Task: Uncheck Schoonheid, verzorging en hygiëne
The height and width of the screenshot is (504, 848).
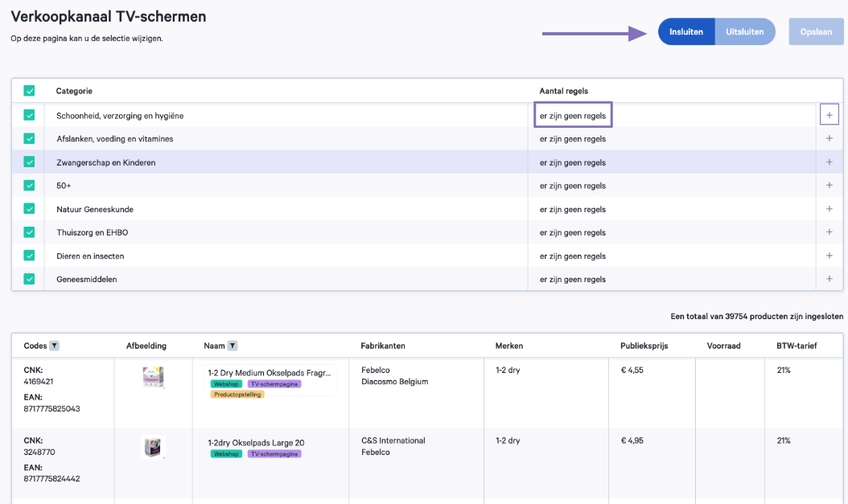Action: [29, 115]
